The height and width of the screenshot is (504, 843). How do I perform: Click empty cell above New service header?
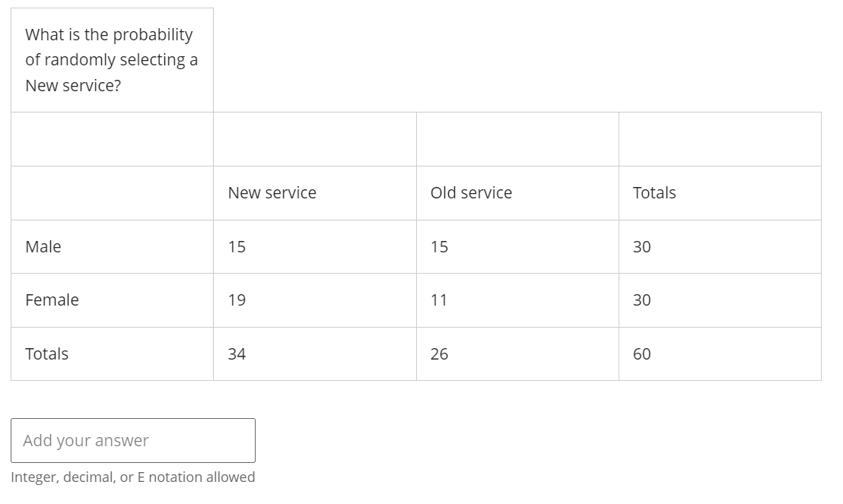click(x=314, y=139)
